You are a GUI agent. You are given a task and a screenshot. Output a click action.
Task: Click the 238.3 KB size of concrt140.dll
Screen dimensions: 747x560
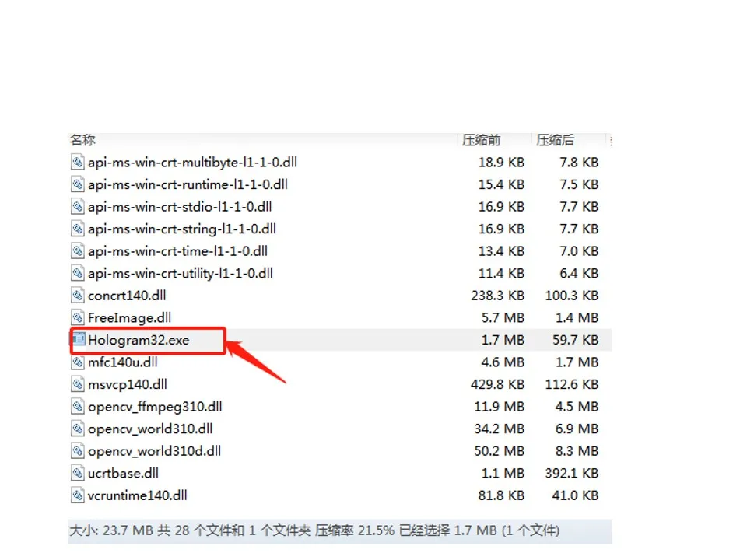pos(498,296)
